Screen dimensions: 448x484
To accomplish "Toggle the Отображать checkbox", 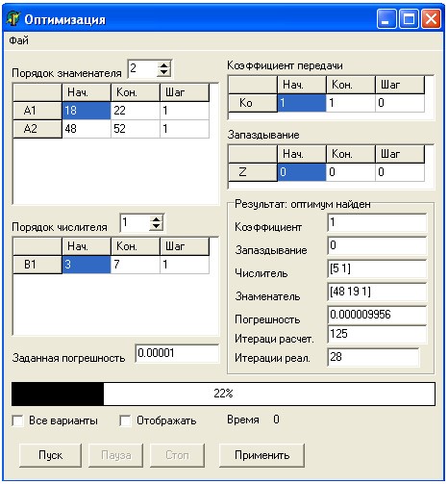I will click(x=125, y=420).
